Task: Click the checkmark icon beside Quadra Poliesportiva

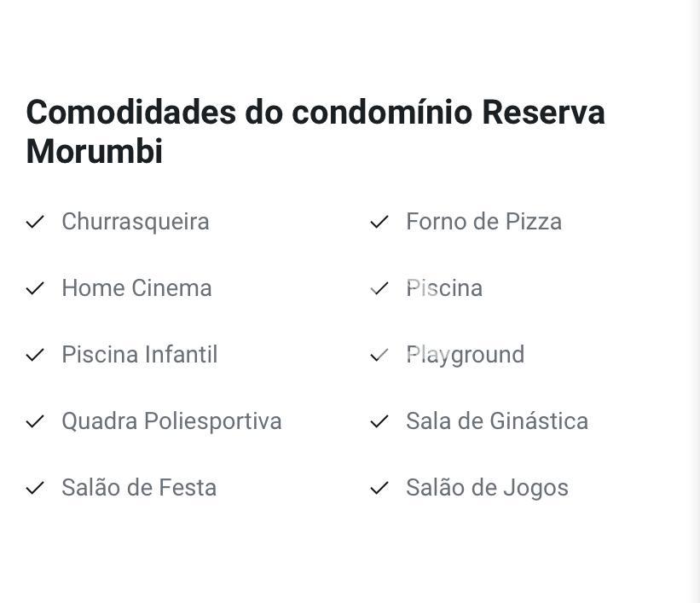Action: coord(35,421)
